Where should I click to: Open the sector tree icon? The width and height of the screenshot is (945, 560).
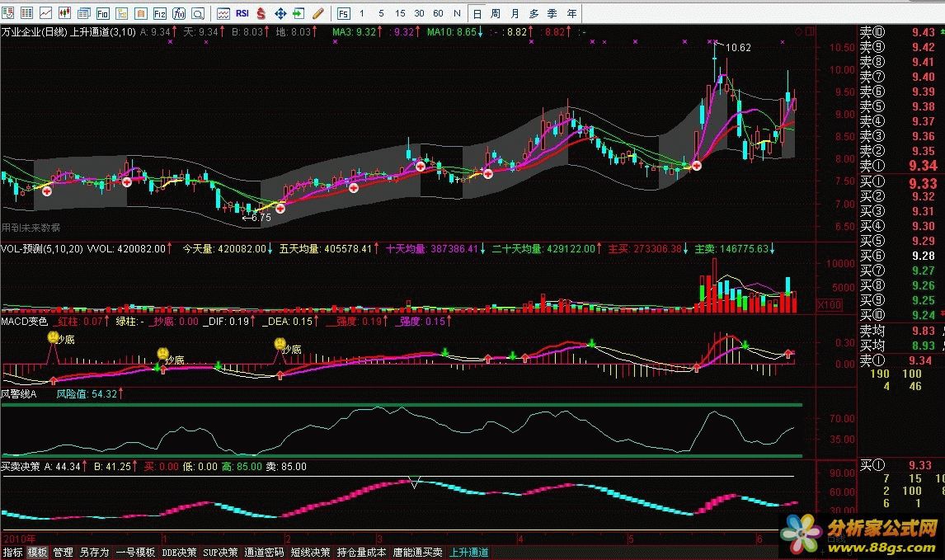click(122, 12)
